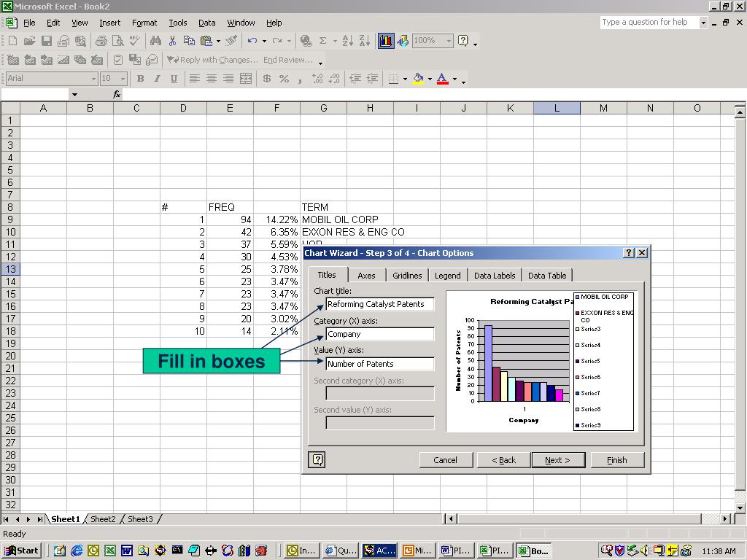Open the Font Color dropdown arrow
Viewport: 747px width, 560px height.
point(455,79)
